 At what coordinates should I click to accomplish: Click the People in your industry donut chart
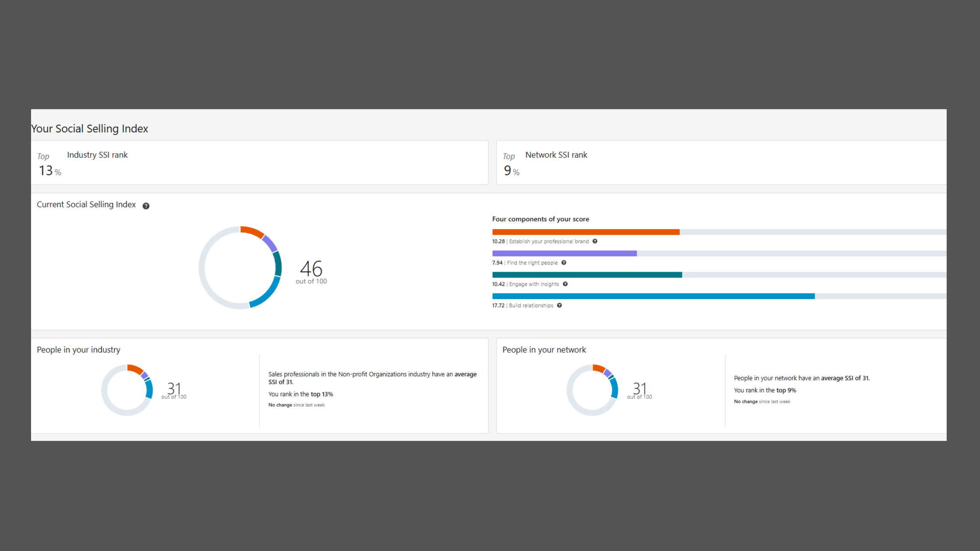[x=127, y=390]
